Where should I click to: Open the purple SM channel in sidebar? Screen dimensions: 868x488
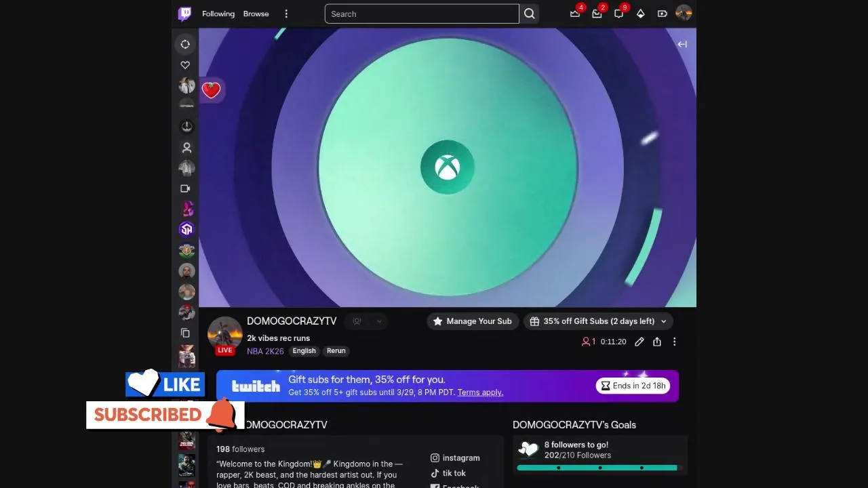pos(186,229)
